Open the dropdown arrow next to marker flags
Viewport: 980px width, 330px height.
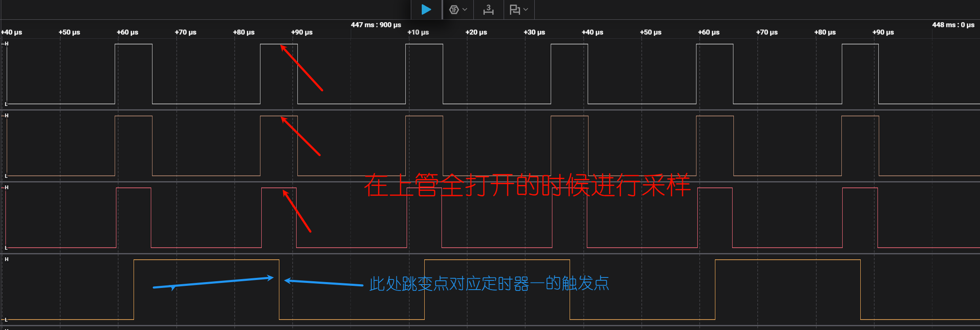tap(526, 10)
